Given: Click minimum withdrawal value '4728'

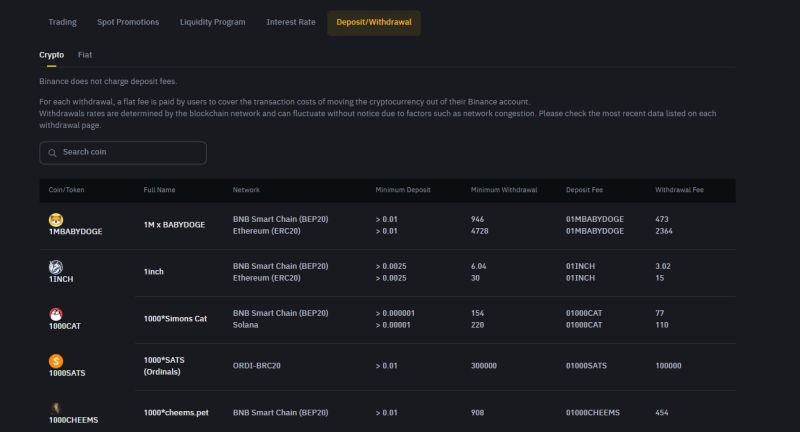Looking at the screenshot, I should pos(480,231).
